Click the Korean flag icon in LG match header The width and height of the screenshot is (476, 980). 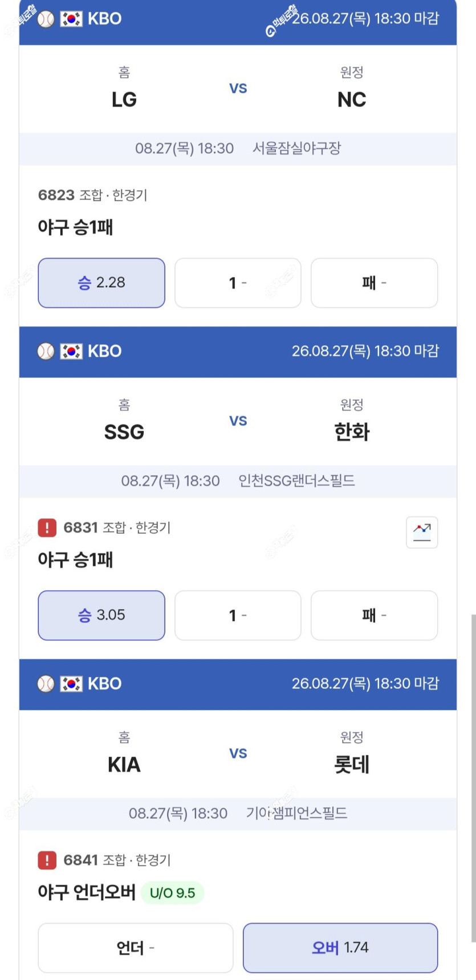pyautogui.click(x=71, y=19)
